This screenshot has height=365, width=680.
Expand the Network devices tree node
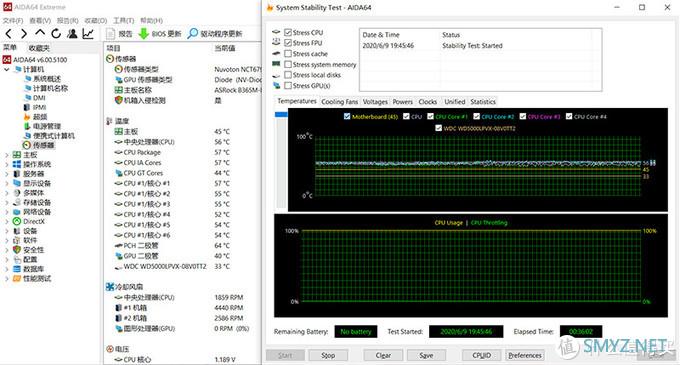point(7,212)
